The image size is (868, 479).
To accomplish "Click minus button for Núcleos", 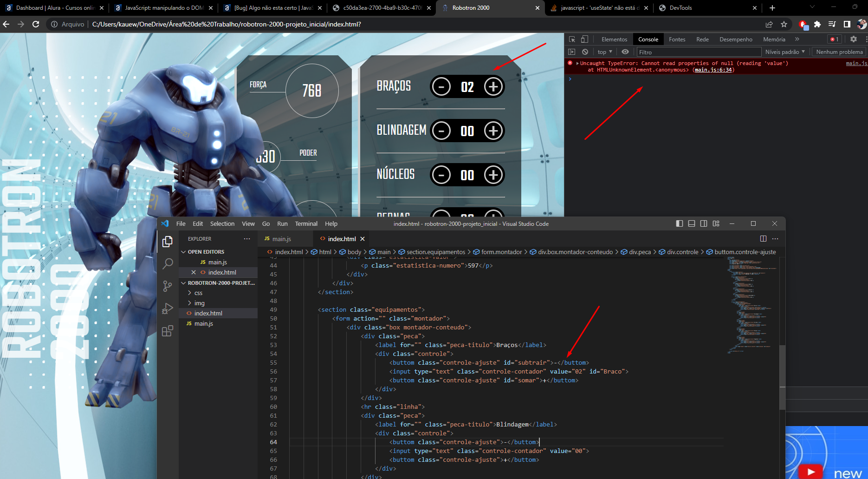I will (x=441, y=175).
